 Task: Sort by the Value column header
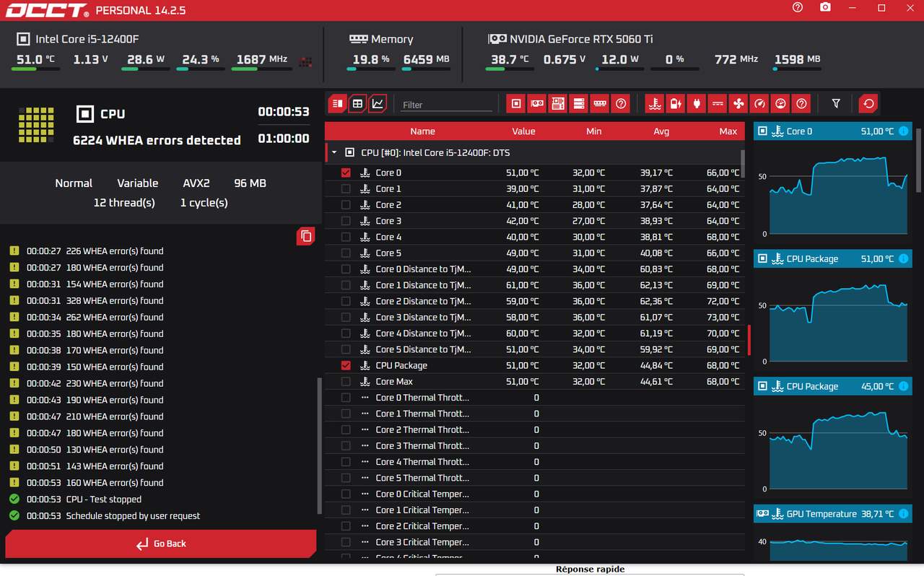tap(523, 131)
